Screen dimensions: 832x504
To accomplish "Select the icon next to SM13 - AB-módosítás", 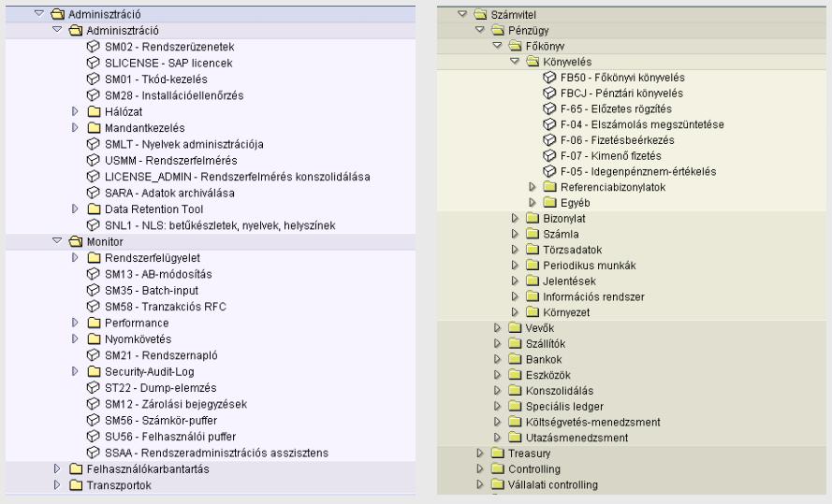I will coord(94,274).
